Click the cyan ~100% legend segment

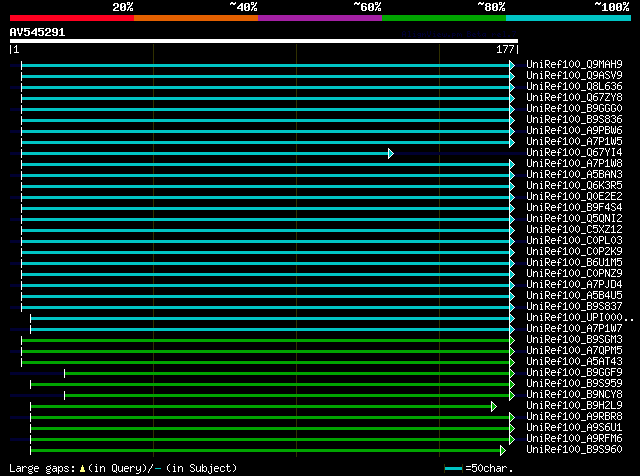coord(569,18)
